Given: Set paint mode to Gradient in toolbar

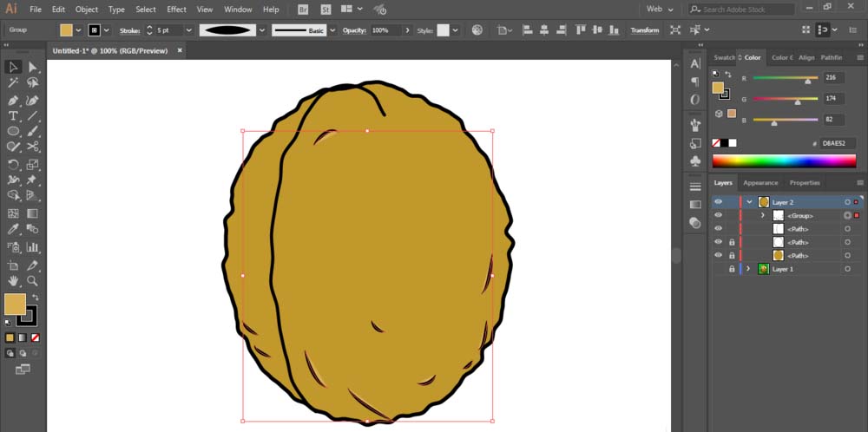Looking at the screenshot, I should click(x=23, y=337).
